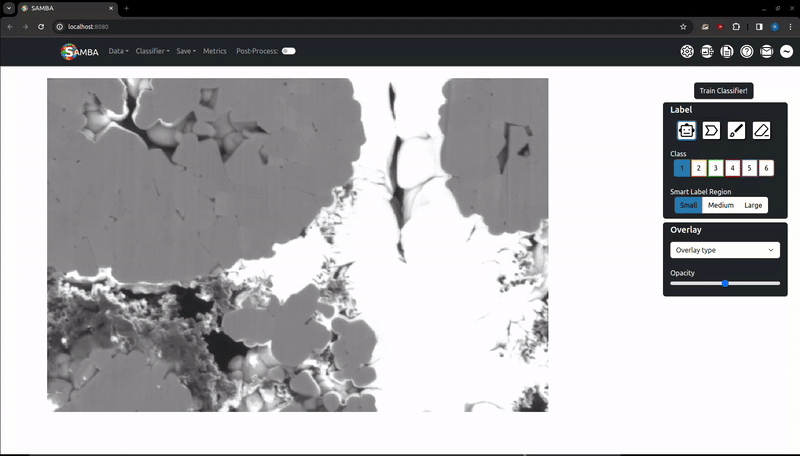Click the browser forward arrow

[25, 27]
